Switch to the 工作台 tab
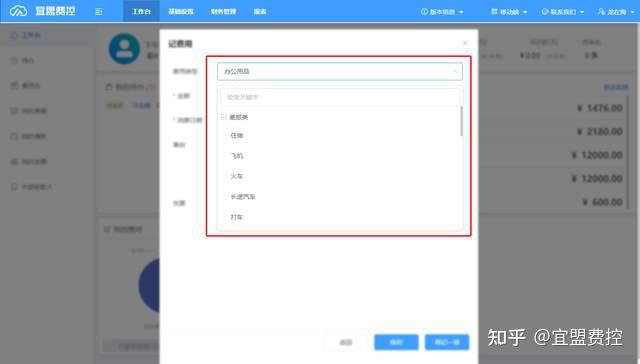The height and width of the screenshot is (364, 640). pyautogui.click(x=141, y=11)
